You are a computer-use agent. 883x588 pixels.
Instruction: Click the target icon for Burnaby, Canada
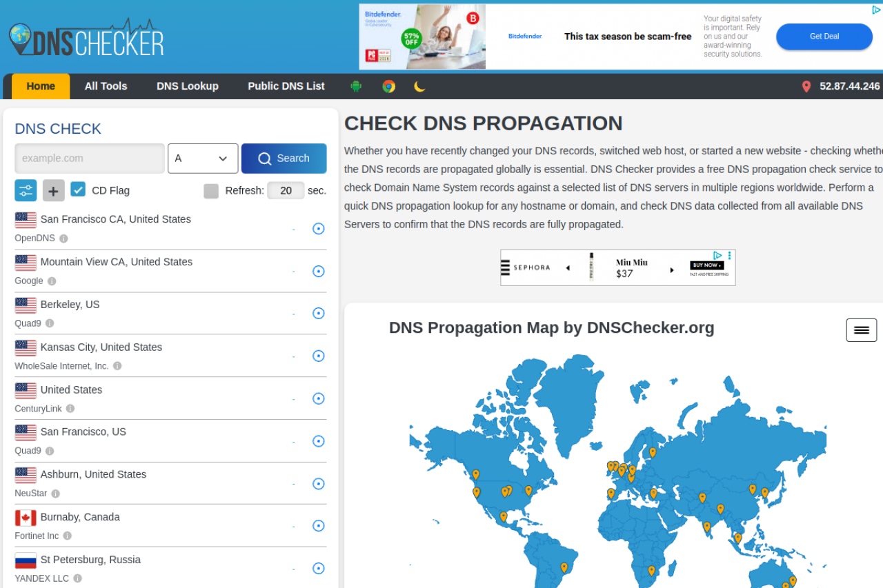click(319, 526)
